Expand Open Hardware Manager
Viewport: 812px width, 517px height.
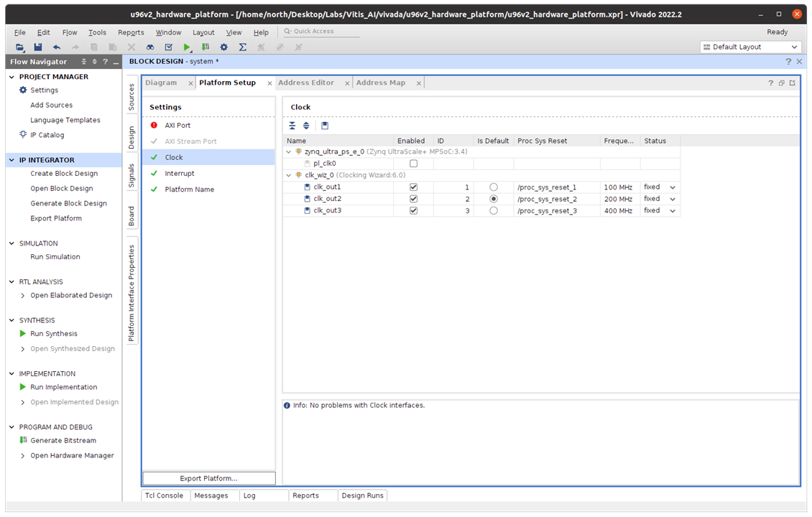[x=23, y=456]
